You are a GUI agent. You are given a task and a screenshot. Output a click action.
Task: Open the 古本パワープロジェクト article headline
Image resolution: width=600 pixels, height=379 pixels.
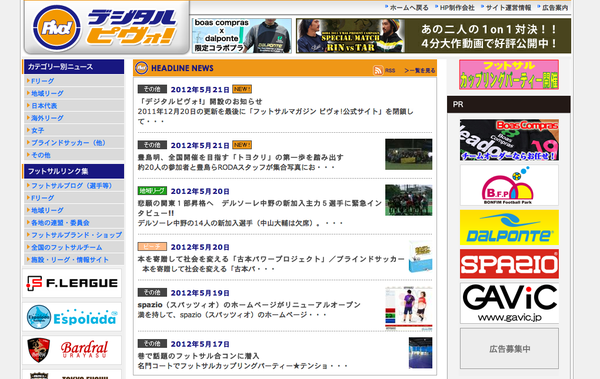pos(271,259)
